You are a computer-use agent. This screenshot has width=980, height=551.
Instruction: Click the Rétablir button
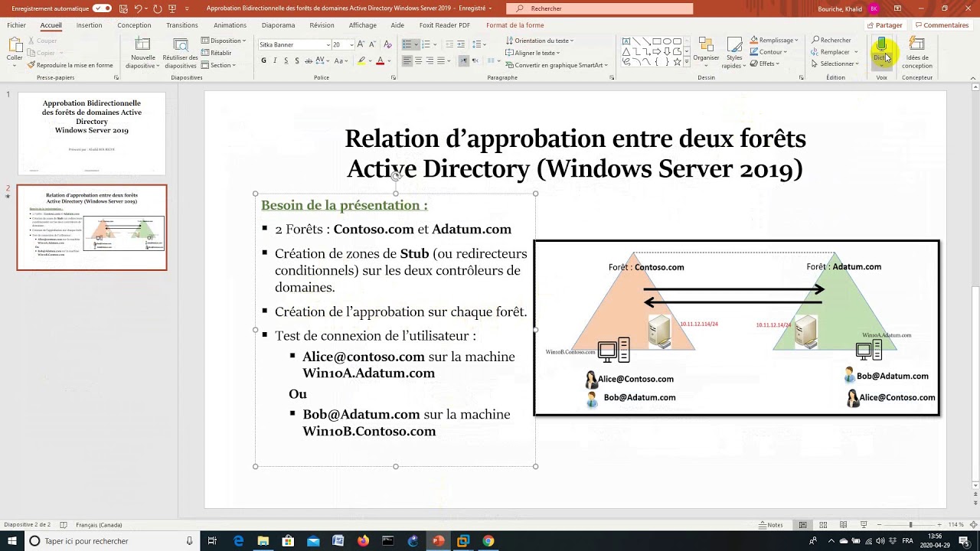pyautogui.click(x=217, y=53)
